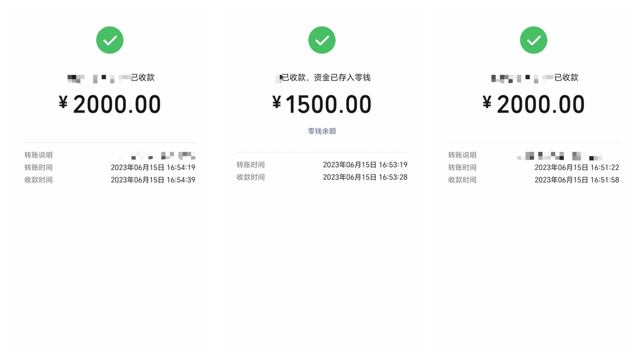Click the green checkmark above the first ¥2000.00 receipt
The height and width of the screenshot is (362, 644).
click(x=110, y=40)
